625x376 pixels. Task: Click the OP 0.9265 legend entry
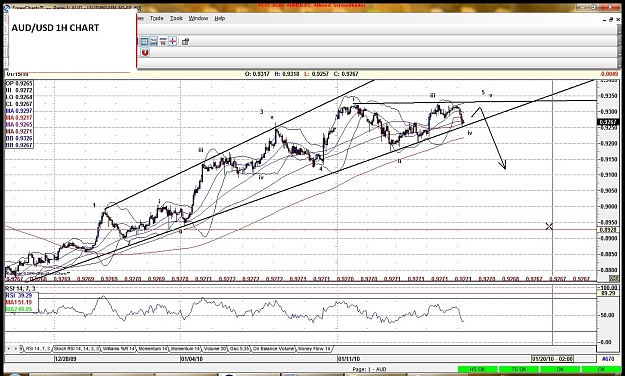19,83
